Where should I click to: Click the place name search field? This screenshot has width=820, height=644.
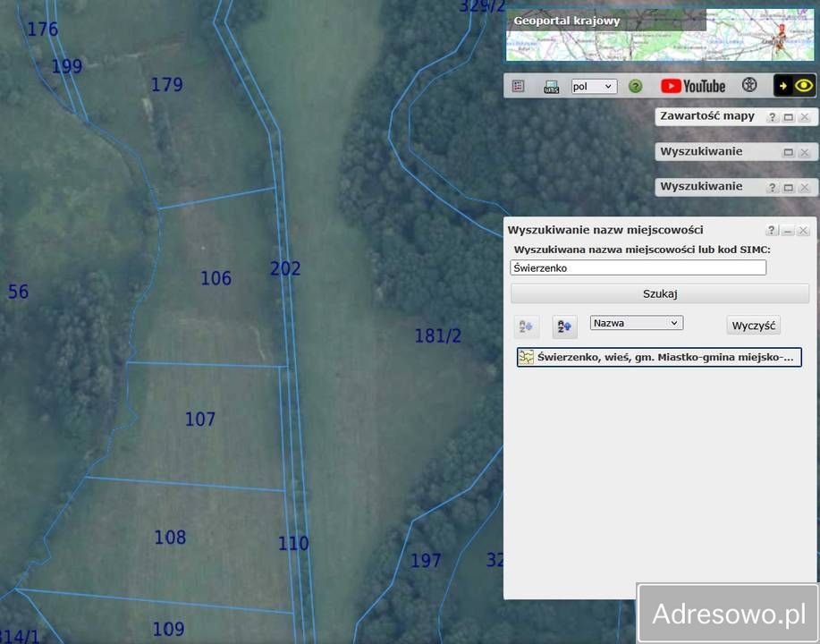tap(638, 267)
